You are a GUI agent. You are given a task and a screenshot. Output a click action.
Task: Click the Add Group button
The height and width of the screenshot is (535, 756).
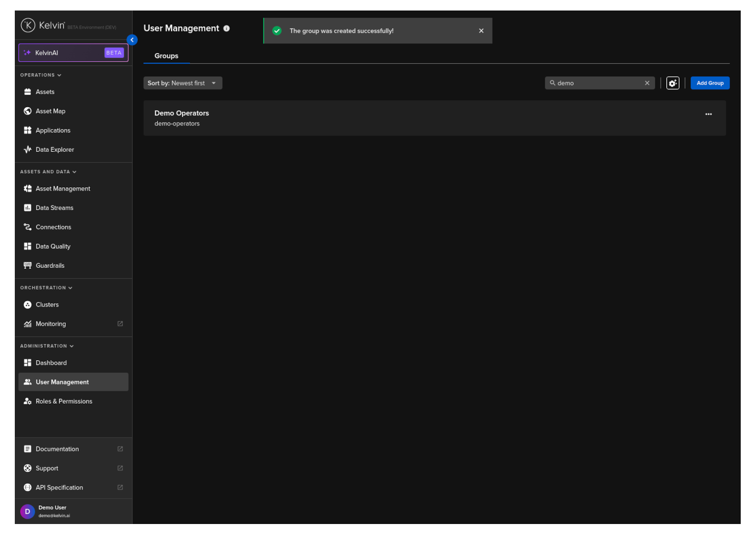(x=710, y=83)
